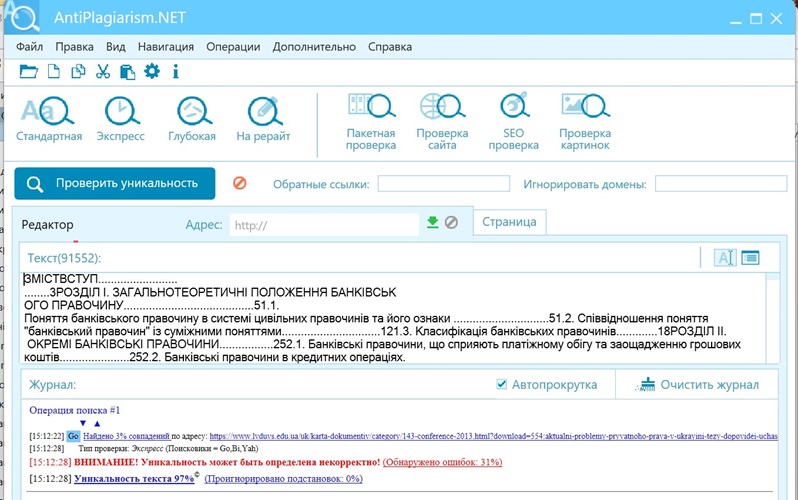This screenshot has width=798, height=500.
Task: Click the Go button in the journal
Action: coord(73,436)
